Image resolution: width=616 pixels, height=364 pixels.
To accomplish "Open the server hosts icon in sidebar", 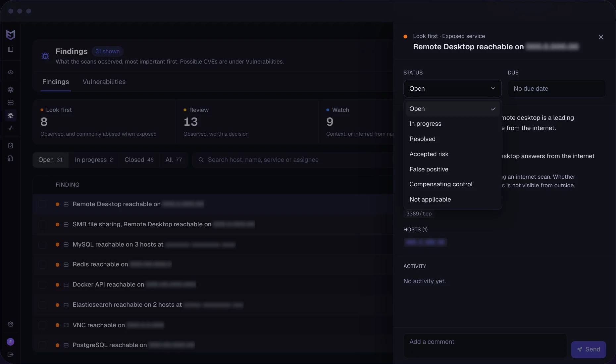I will point(11,103).
